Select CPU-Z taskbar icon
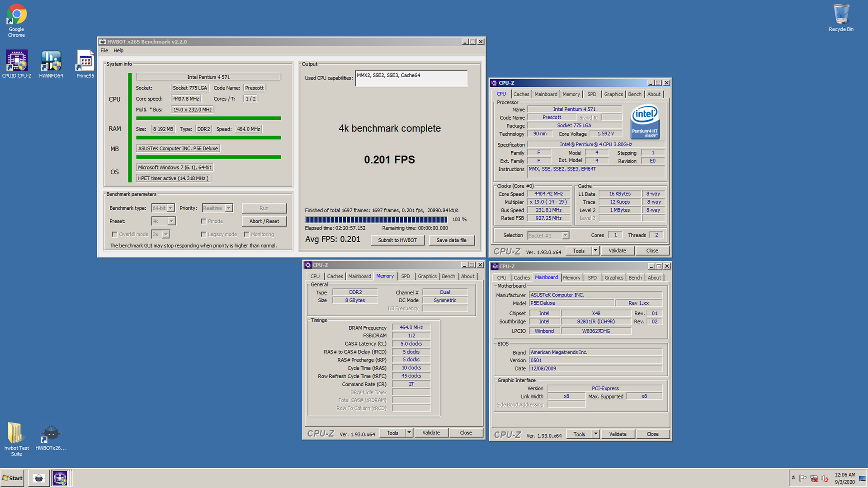The width and height of the screenshot is (868, 488). 60,478
